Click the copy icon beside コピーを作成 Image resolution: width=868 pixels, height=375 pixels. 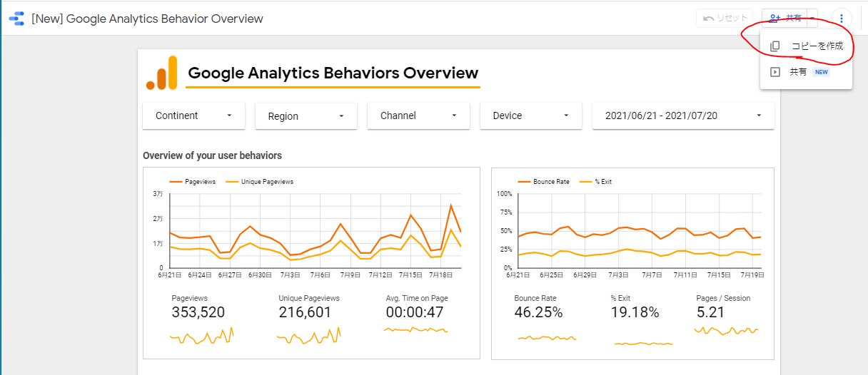pos(775,46)
